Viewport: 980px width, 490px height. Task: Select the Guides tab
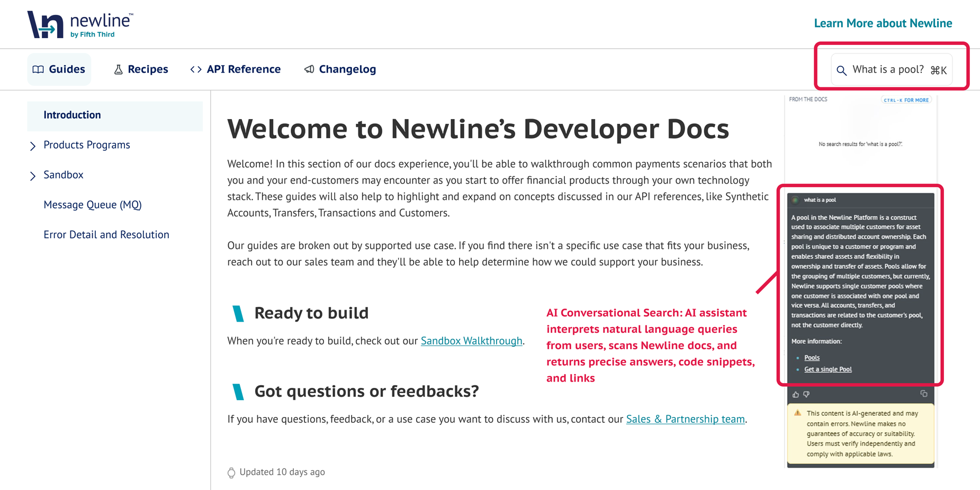(59, 69)
